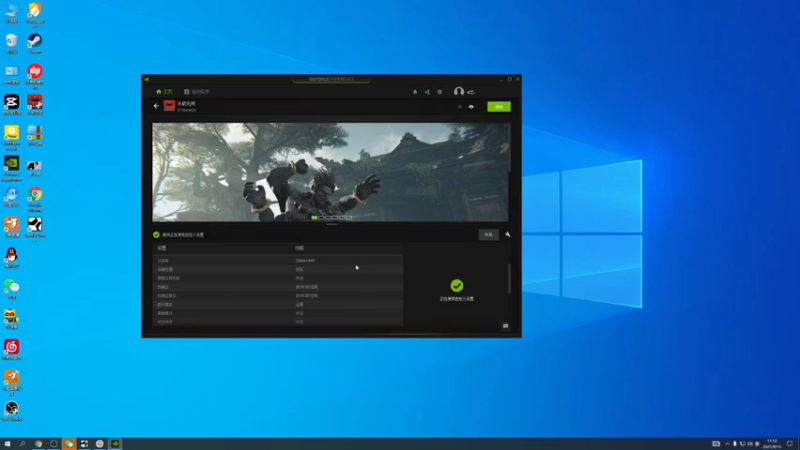
Task: Open custom settings wrench icon
Action: [508, 235]
